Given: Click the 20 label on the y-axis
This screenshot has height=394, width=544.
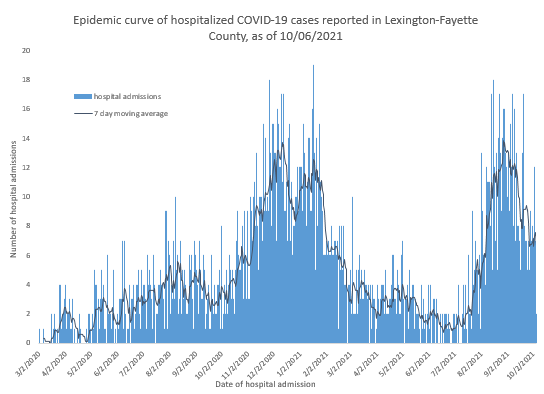Looking at the screenshot, I should [26, 51].
